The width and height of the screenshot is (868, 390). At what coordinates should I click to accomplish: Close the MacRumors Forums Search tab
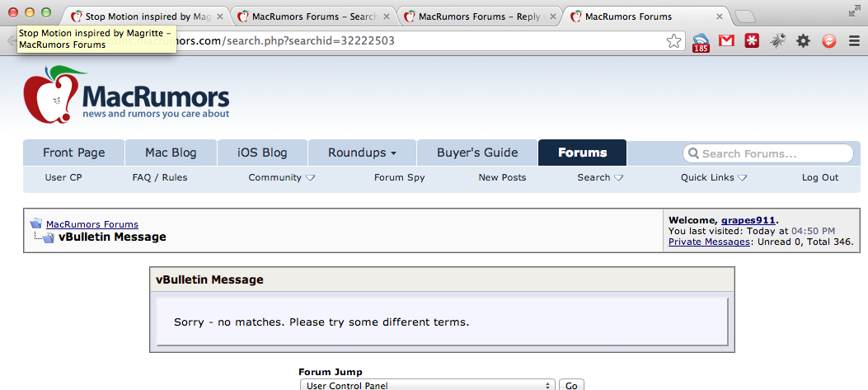[x=387, y=16]
